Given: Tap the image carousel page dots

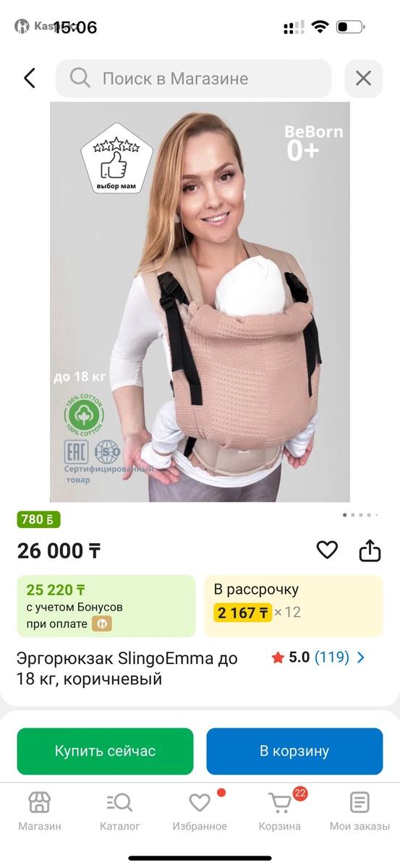Looking at the screenshot, I should tap(359, 515).
